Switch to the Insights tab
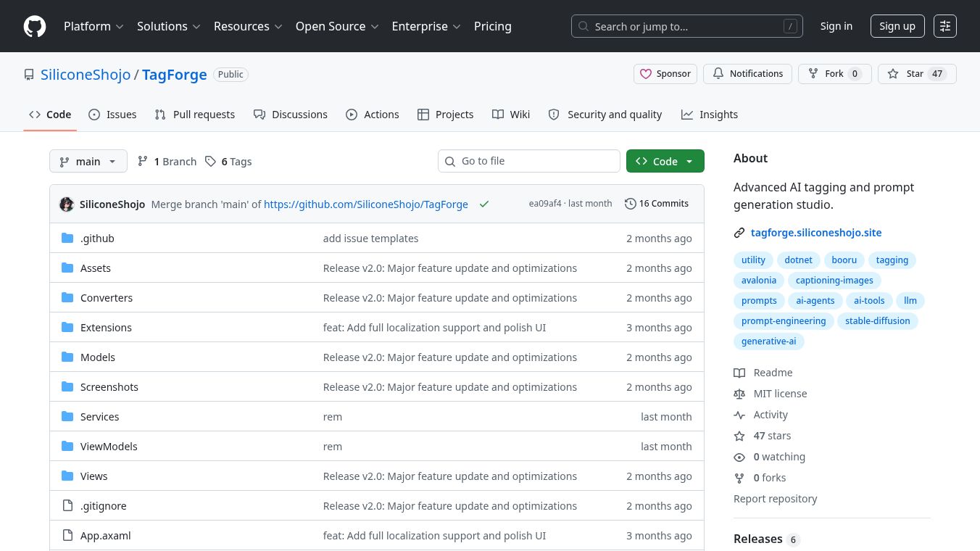Viewport: 980px width, 551px height. tap(709, 115)
